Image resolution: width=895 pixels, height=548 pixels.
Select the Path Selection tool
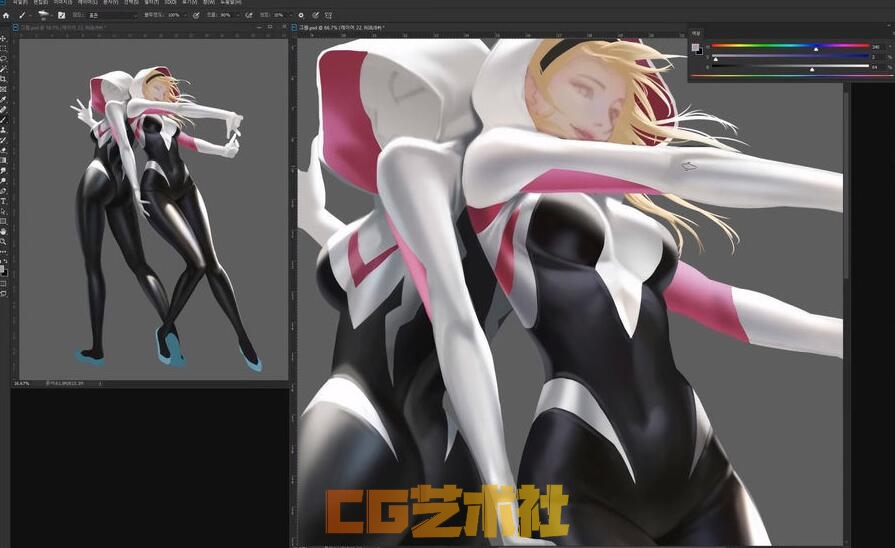[3, 211]
